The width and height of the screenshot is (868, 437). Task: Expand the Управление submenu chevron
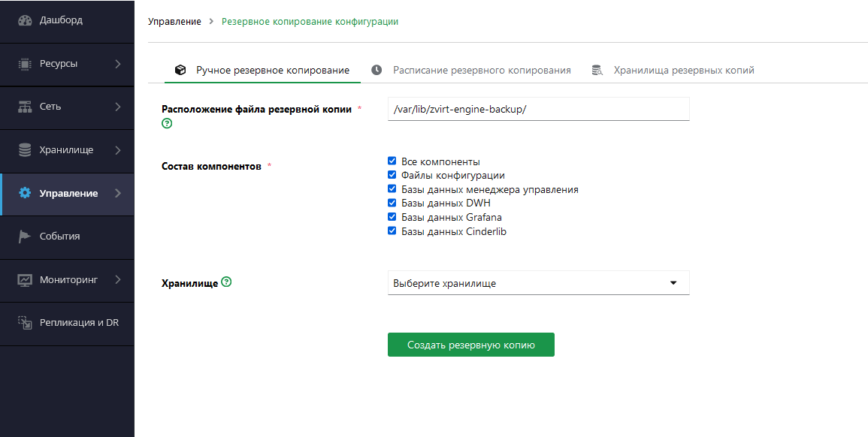(x=118, y=193)
